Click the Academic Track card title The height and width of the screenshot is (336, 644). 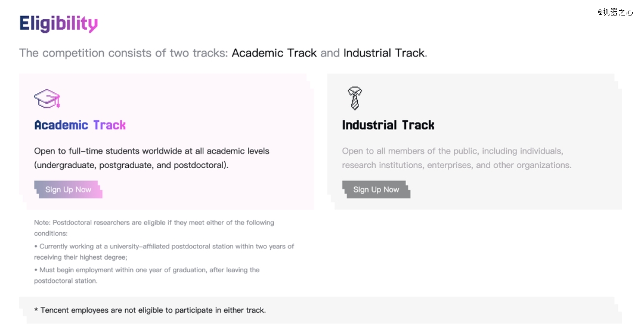(80, 125)
